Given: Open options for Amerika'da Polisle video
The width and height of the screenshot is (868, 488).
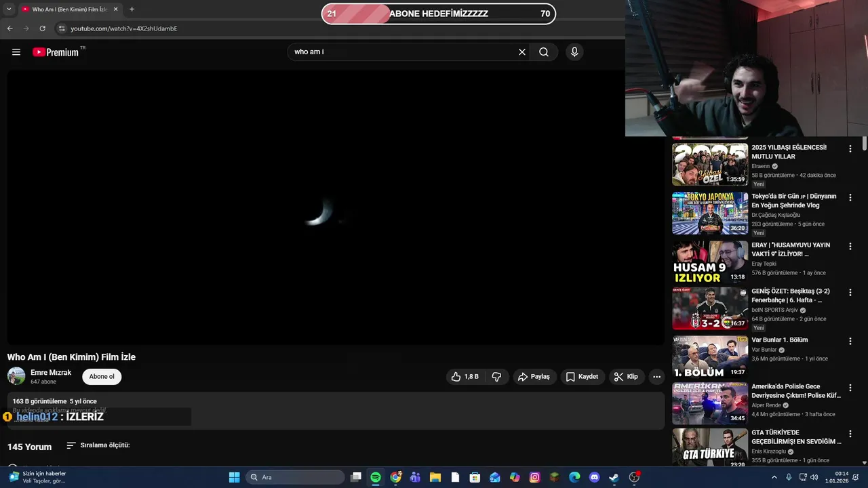Looking at the screenshot, I should tap(850, 388).
